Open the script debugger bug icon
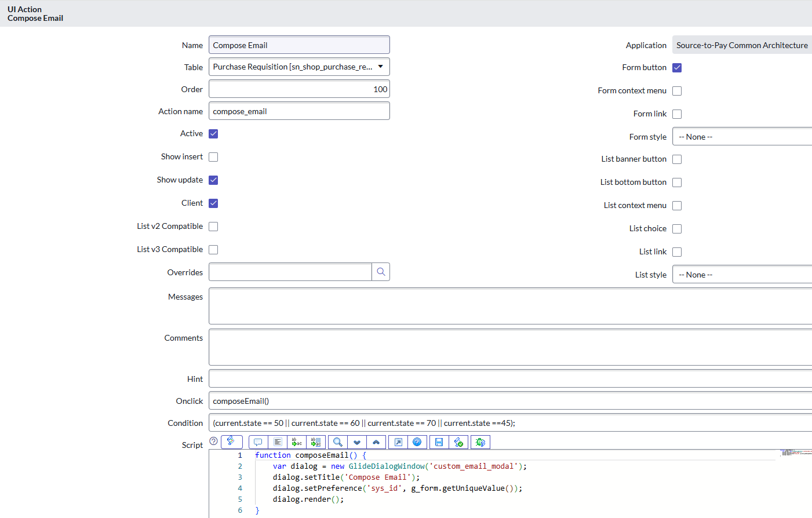The height and width of the screenshot is (518, 812). coord(480,442)
